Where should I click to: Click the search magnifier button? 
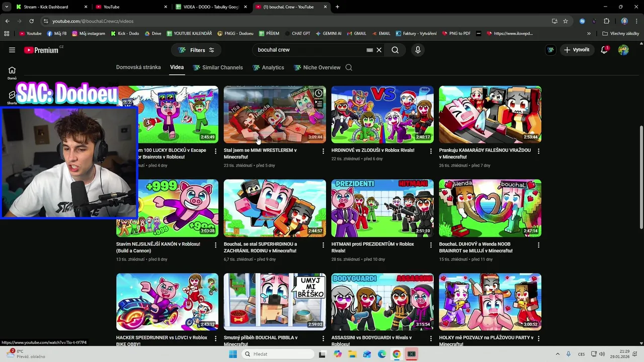click(x=395, y=50)
